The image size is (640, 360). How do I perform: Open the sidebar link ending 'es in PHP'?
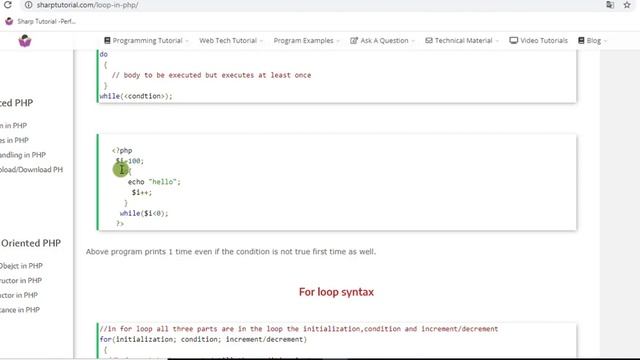(14, 140)
